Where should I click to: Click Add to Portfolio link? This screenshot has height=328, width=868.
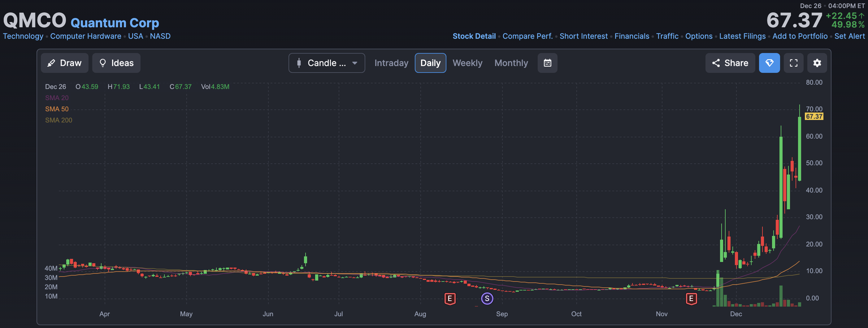click(800, 36)
